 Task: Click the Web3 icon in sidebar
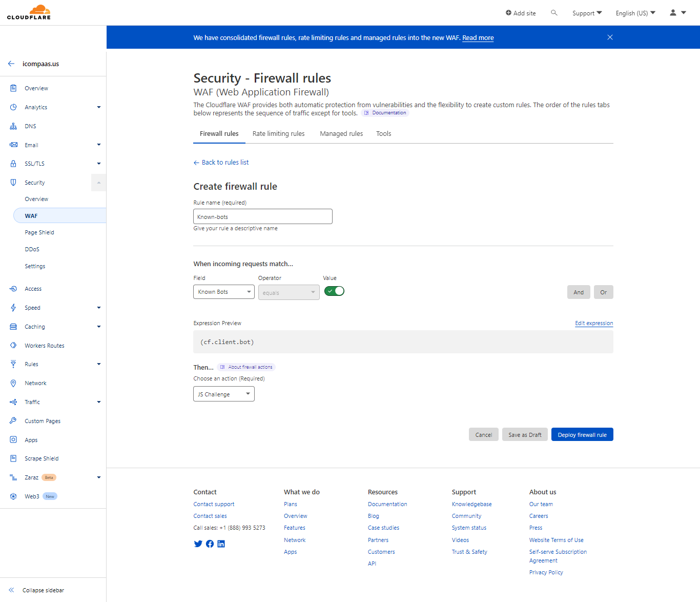13,496
